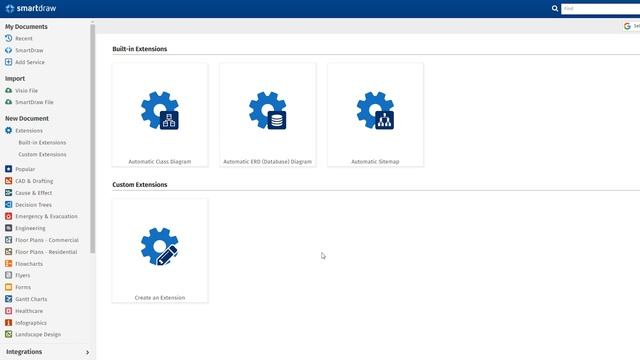The height and width of the screenshot is (360, 640).
Task: Open Create an Extension tile
Action: pos(160,251)
